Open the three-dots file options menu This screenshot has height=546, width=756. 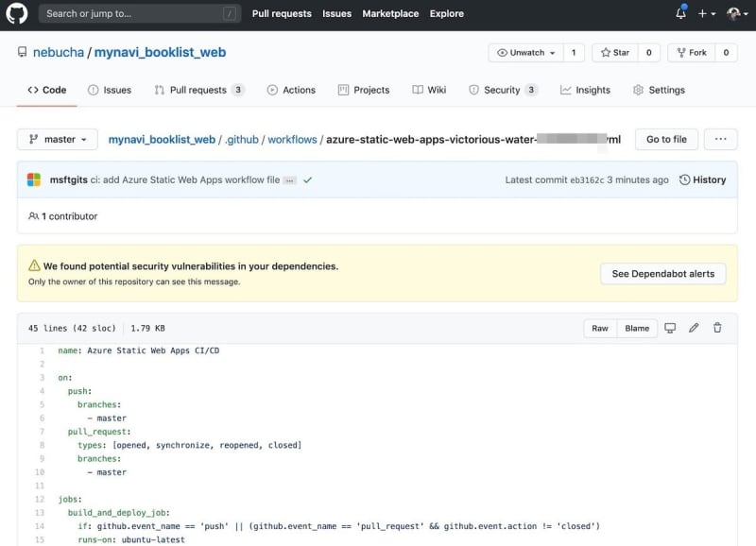[x=720, y=139]
